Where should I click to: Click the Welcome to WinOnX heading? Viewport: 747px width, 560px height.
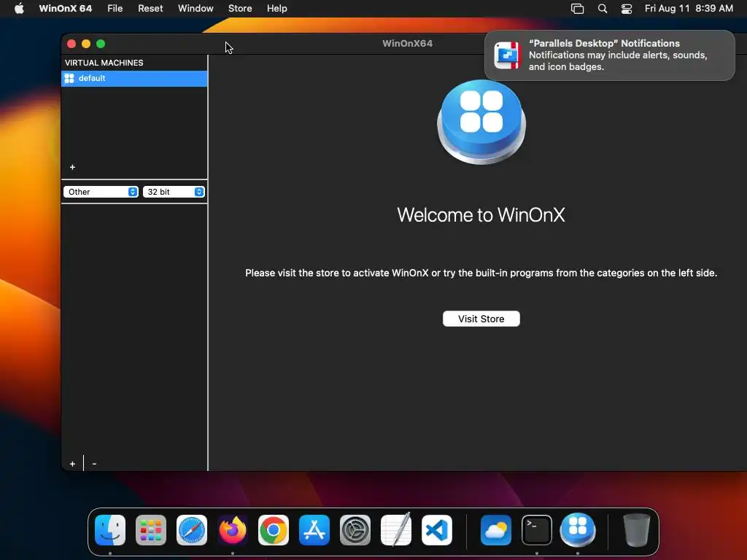(481, 215)
